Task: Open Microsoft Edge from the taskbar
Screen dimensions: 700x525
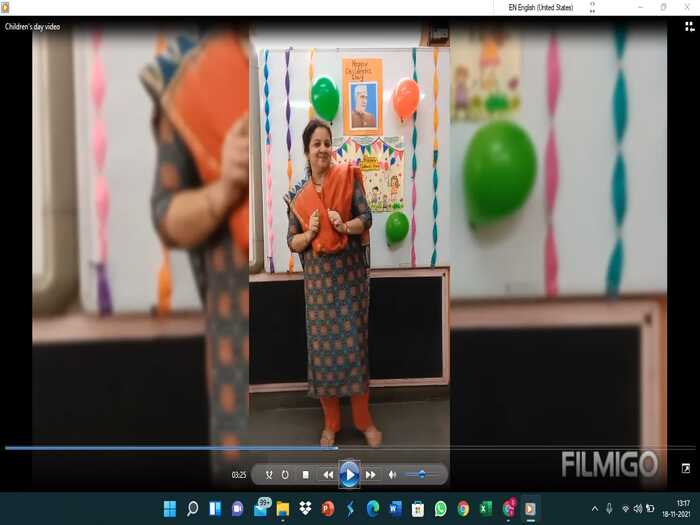Action: [x=373, y=508]
